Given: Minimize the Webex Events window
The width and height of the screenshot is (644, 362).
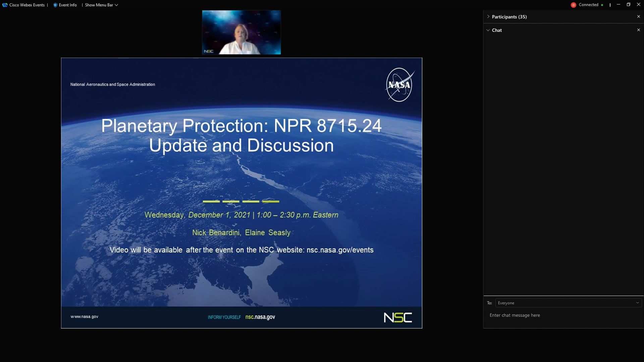Looking at the screenshot, I should point(619,5).
